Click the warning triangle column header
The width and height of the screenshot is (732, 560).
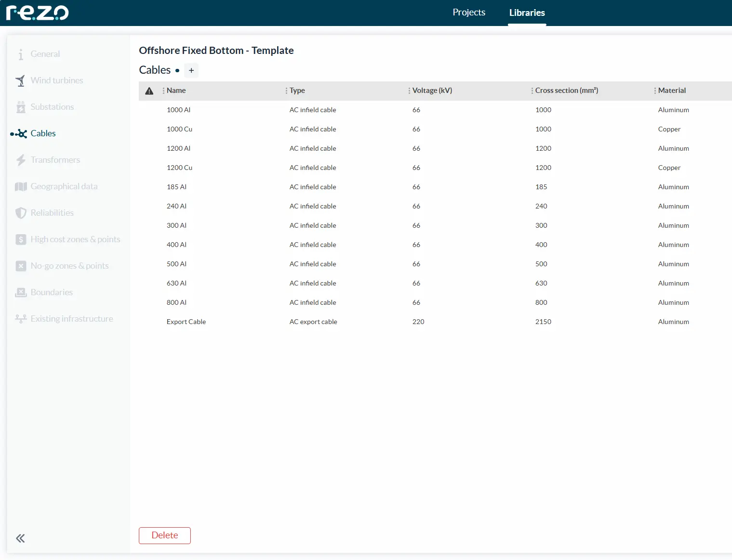[149, 91]
